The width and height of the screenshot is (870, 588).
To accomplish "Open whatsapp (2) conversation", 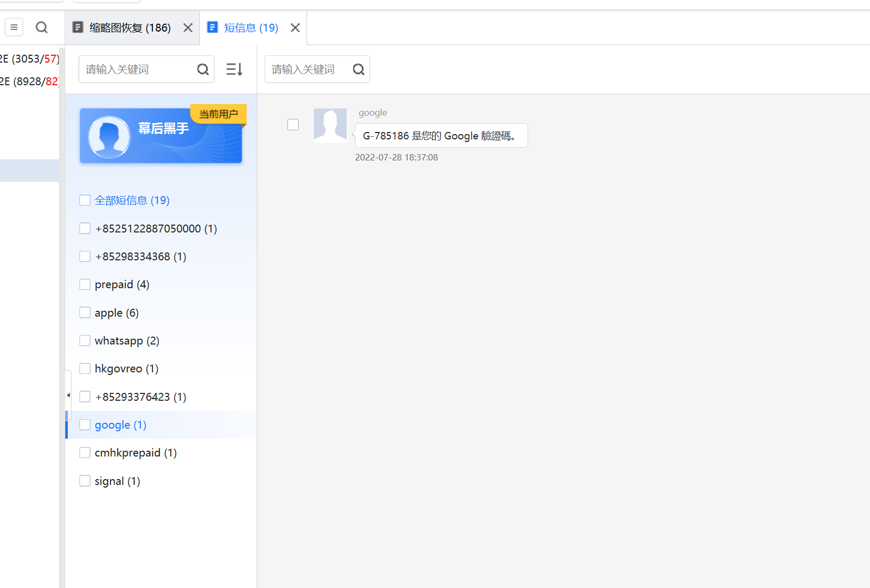I will [x=127, y=341].
